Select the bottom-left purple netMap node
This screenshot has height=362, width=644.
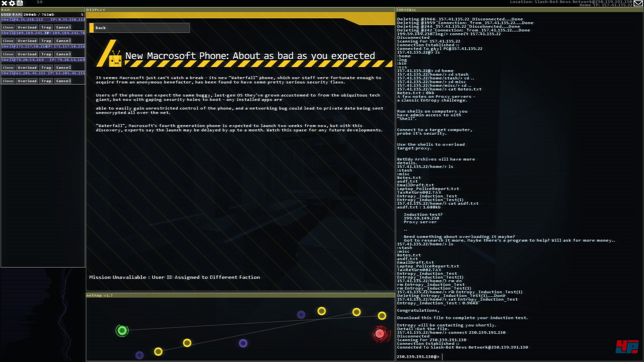point(140,355)
